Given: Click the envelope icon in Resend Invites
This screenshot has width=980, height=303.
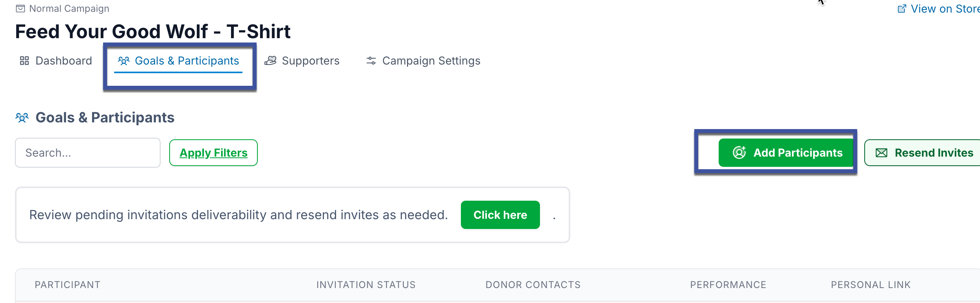Looking at the screenshot, I should coord(881,153).
